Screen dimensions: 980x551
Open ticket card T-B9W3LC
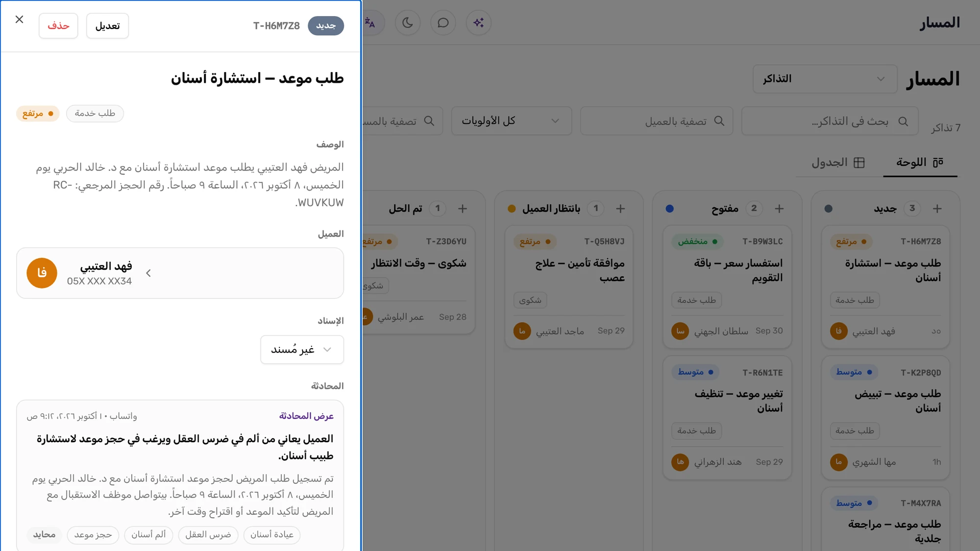pyautogui.click(x=727, y=287)
